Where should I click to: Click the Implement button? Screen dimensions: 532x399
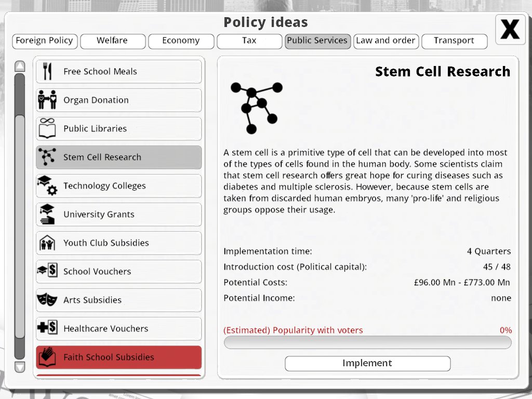tap(367, 363)
